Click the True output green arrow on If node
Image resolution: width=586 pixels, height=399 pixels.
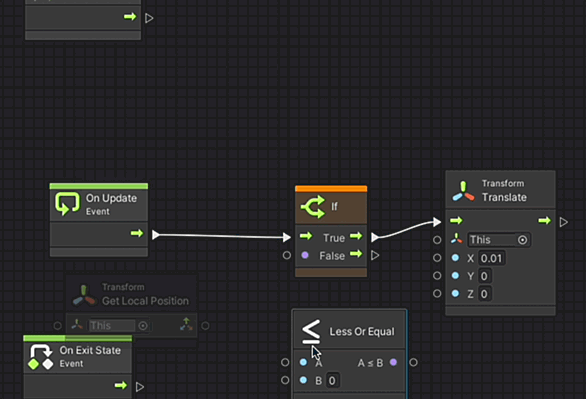356,236
